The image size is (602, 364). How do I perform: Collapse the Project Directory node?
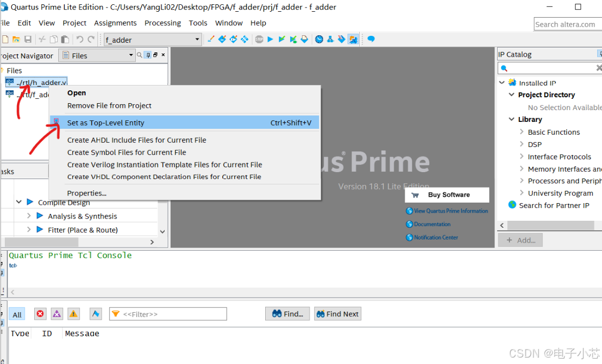[x=512, y=95]
